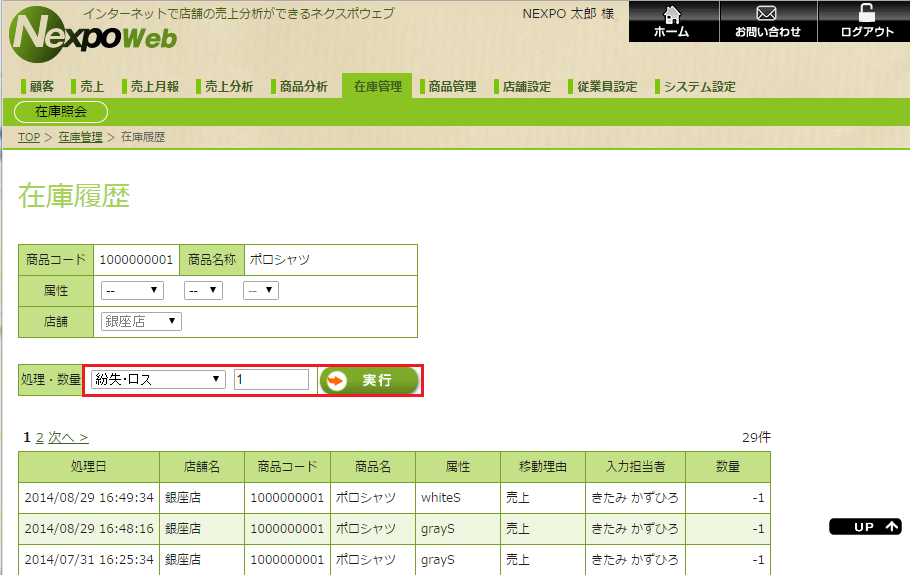Click the ログアウト padlock icon
This screenshot has width=910, height=575.
[866, 13]
